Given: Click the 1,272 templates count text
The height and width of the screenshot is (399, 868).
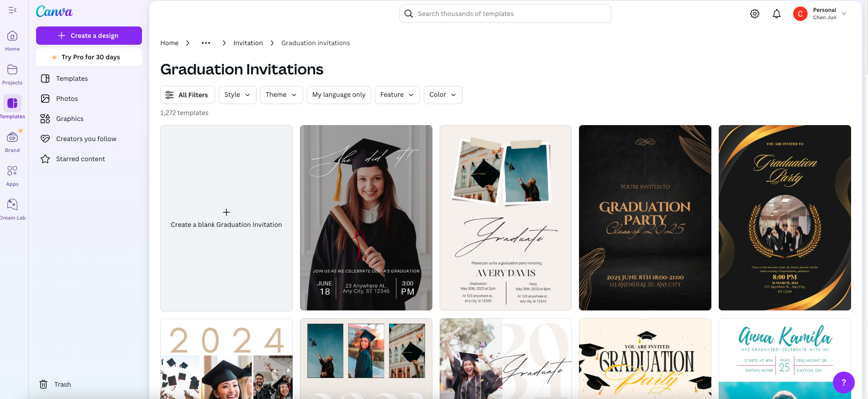Looking at the screenshot, I should point(184,113).
